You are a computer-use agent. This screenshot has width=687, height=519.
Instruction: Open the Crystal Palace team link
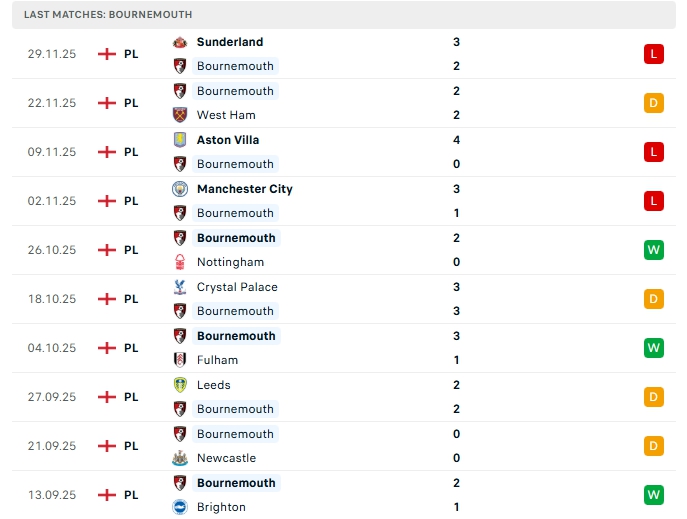237,287
